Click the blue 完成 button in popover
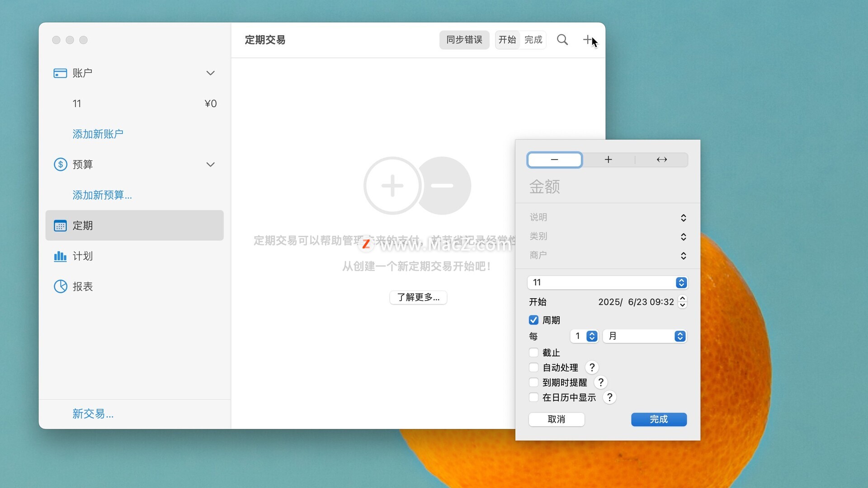Image resolution: width=868 pixels, height=488 pixels. pos(659,419)
